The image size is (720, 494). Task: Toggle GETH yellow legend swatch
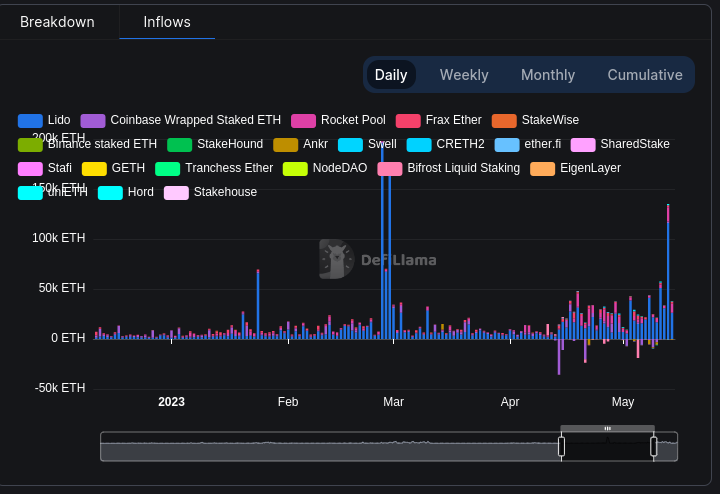pos(94,168)
